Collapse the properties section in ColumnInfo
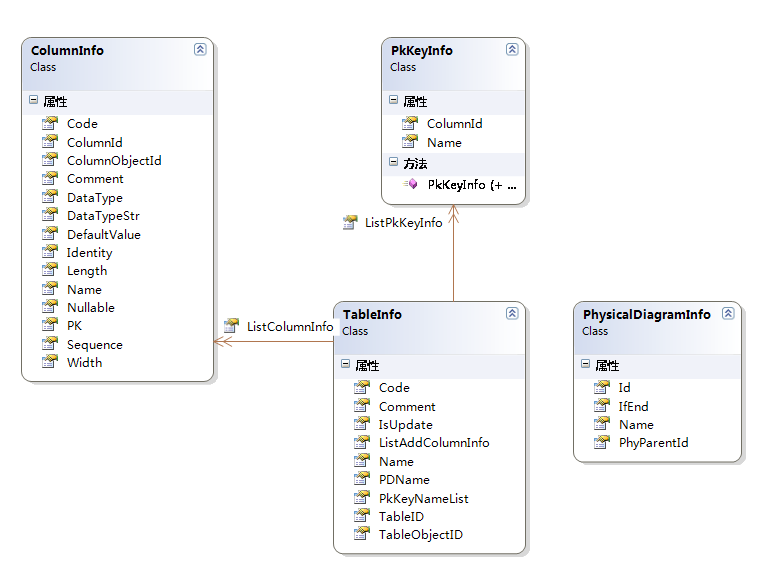 click(x=34, y=100)
